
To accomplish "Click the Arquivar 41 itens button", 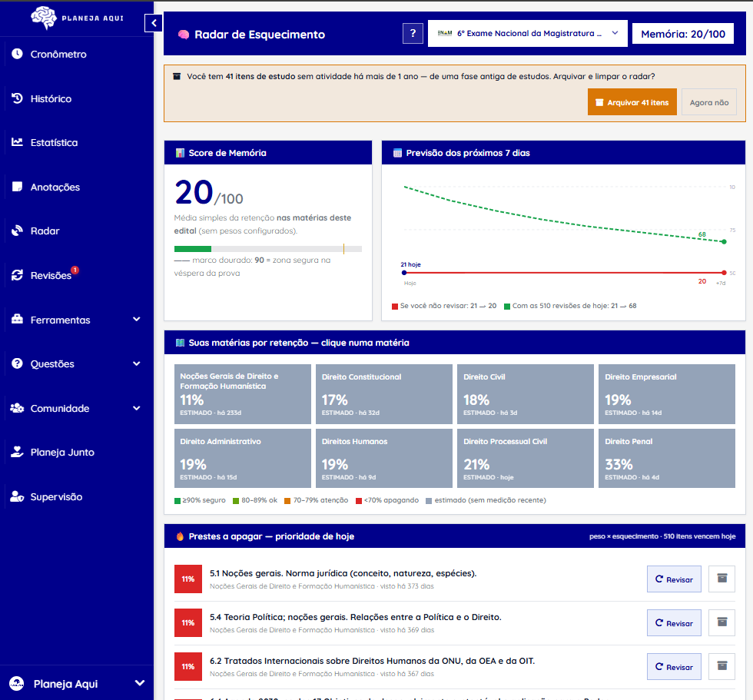I will coord(632,101).
